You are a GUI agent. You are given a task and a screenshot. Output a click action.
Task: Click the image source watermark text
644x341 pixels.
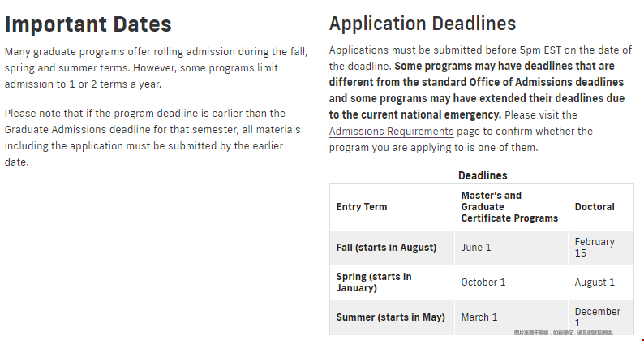pyautogui.click(x=564, y=333)
